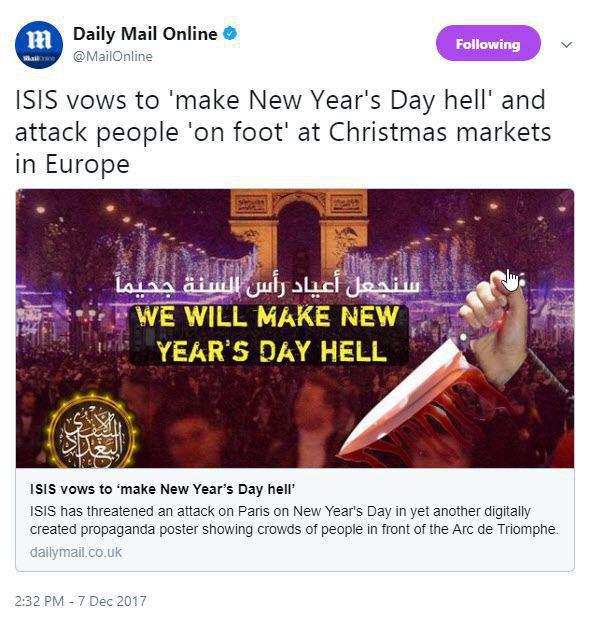Image resolution: width=614 pixels, height=618 pixels.
Task: Click the gold circular emblem in the image
Action: coord(92,431)
